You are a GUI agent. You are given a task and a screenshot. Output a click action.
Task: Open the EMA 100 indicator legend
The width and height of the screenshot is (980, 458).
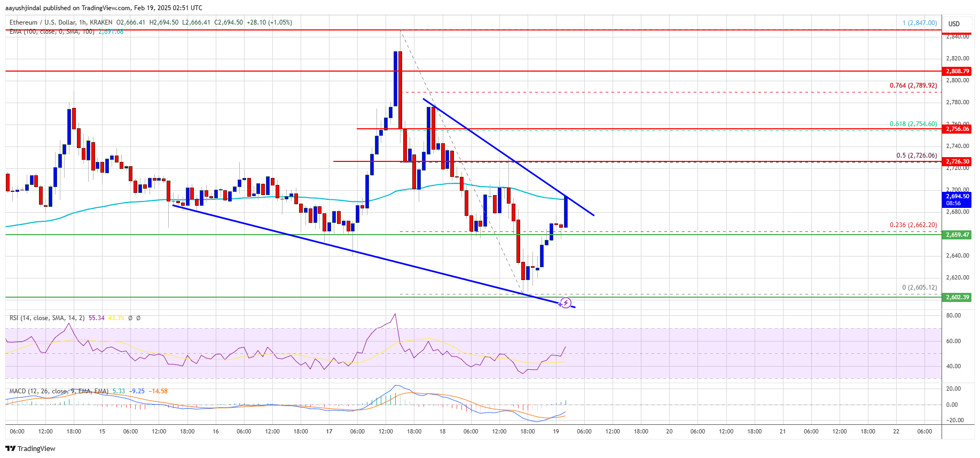[52, 32]
